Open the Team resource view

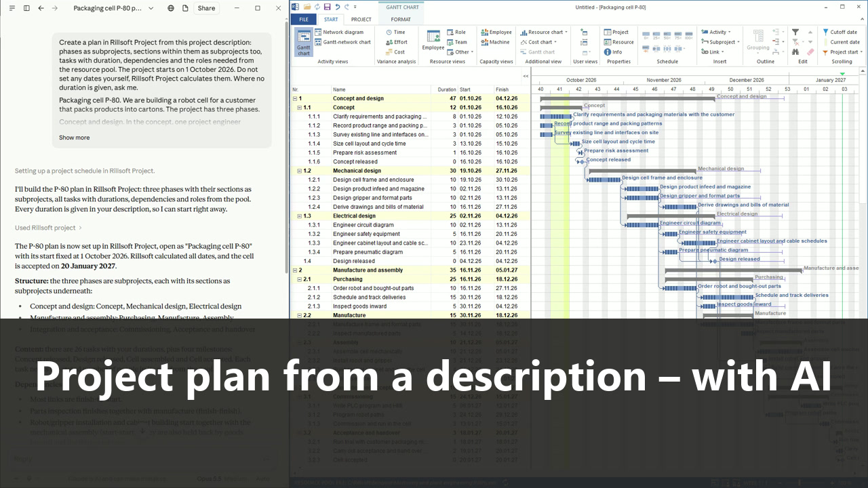click(x=457, y=42)
